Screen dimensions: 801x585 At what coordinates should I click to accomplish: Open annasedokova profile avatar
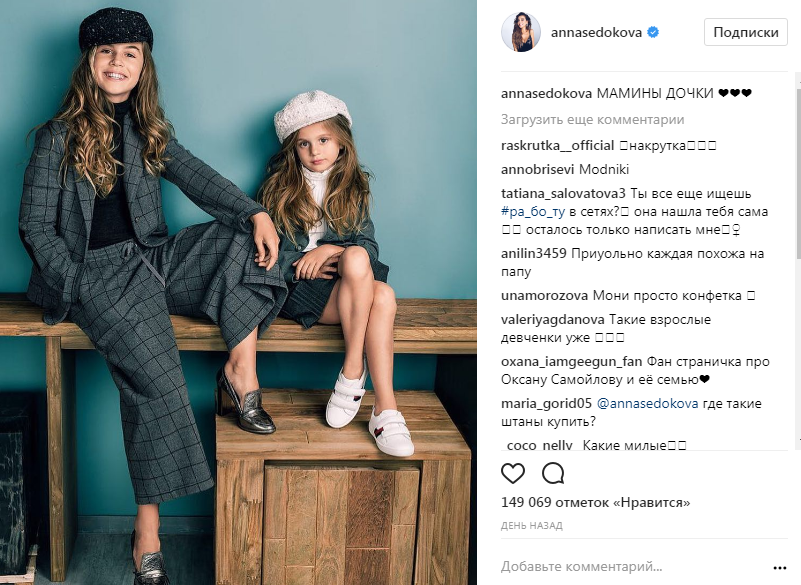(x=521, y=32)
